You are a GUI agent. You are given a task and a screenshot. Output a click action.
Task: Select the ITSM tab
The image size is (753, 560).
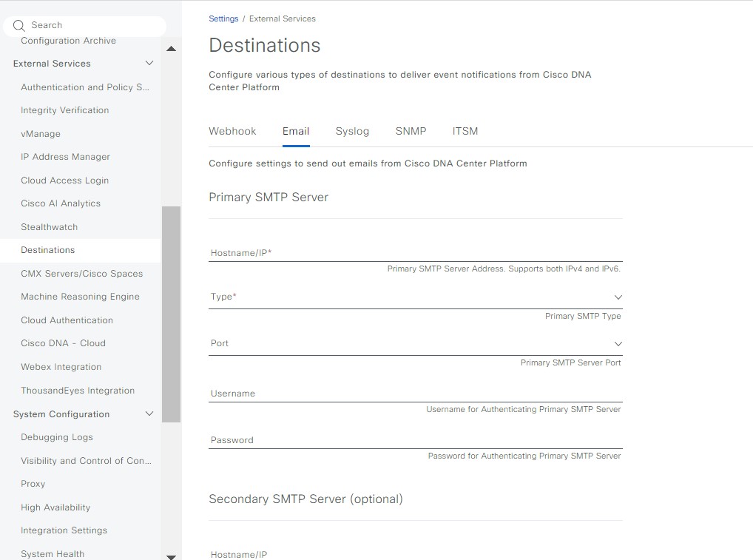click(x=465, y=132)
